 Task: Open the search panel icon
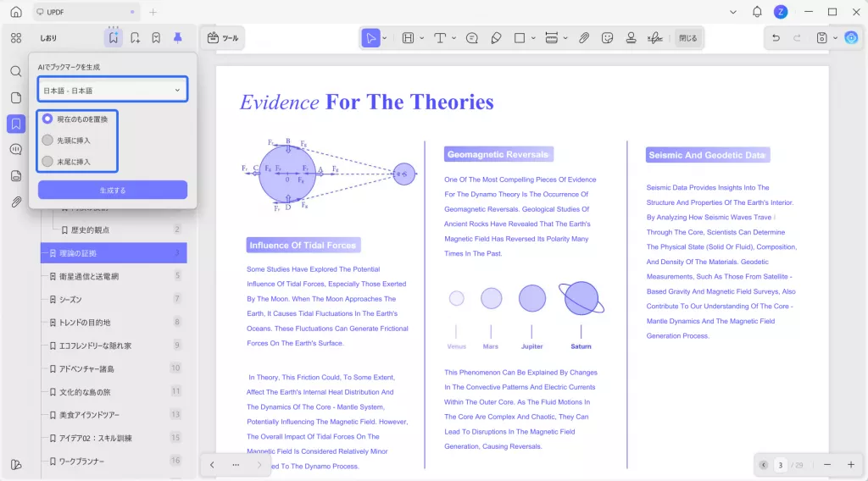pyautogui.click(x=16, y=71)
